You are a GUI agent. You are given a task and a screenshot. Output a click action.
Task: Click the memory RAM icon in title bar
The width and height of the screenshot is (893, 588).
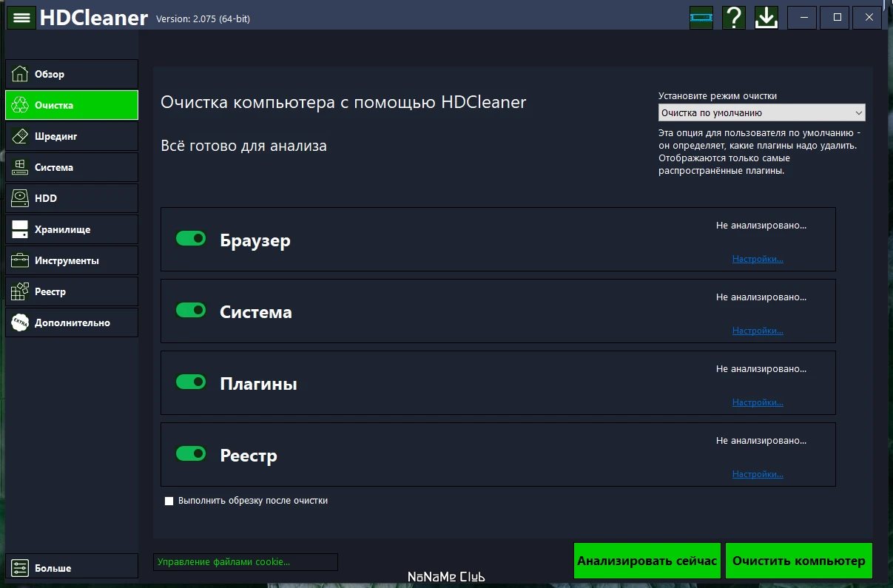point(701,17)
